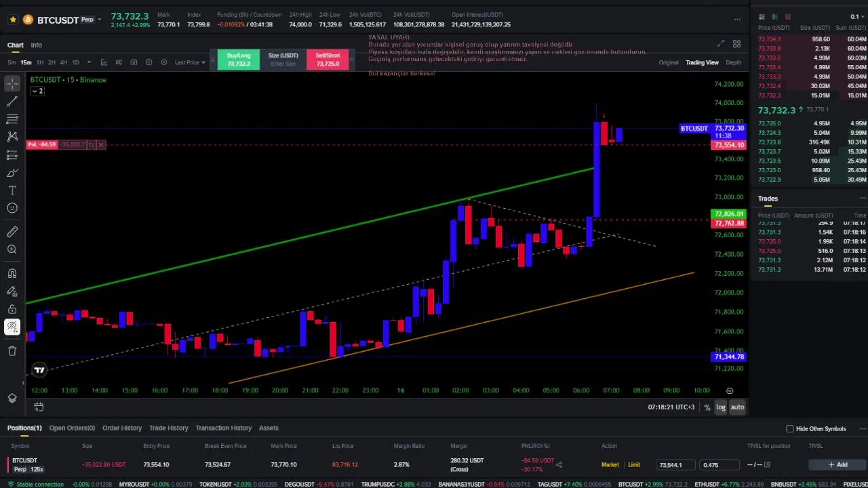Click the Size (USDT) enter size field
Viewport: 868px width, 488px height.
pyautogui.click(x=283, y=64)
